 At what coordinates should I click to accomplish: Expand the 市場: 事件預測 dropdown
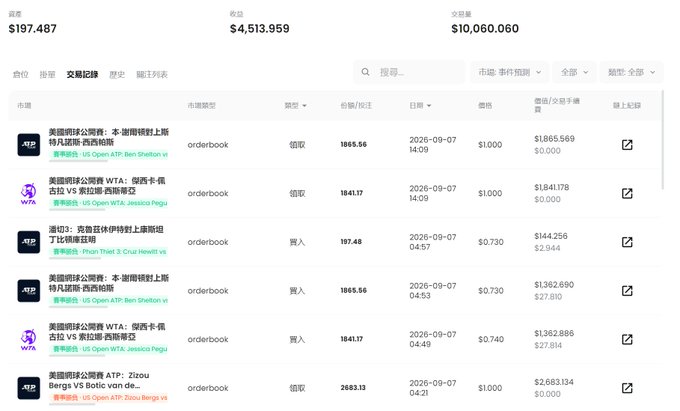point(510,72)
